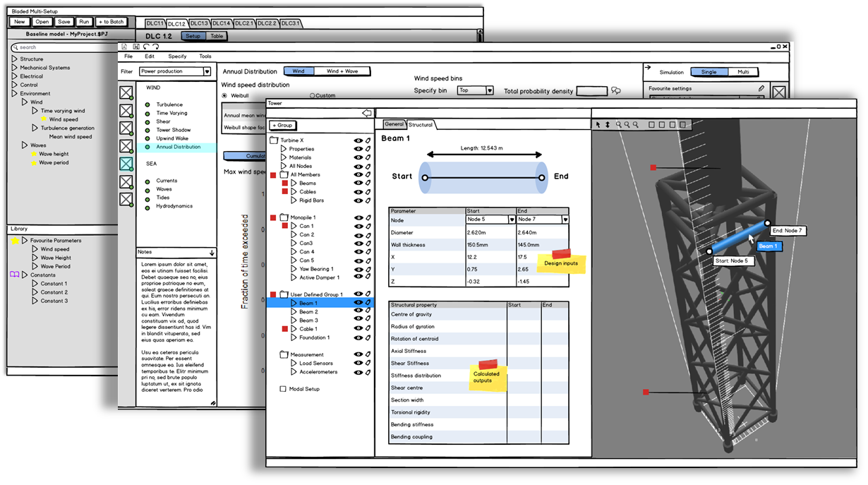This screenshot has height=485, width=868.
Task: Activate the vertical pan arrow tool in viewport toolbar
Action: (608, 125)
